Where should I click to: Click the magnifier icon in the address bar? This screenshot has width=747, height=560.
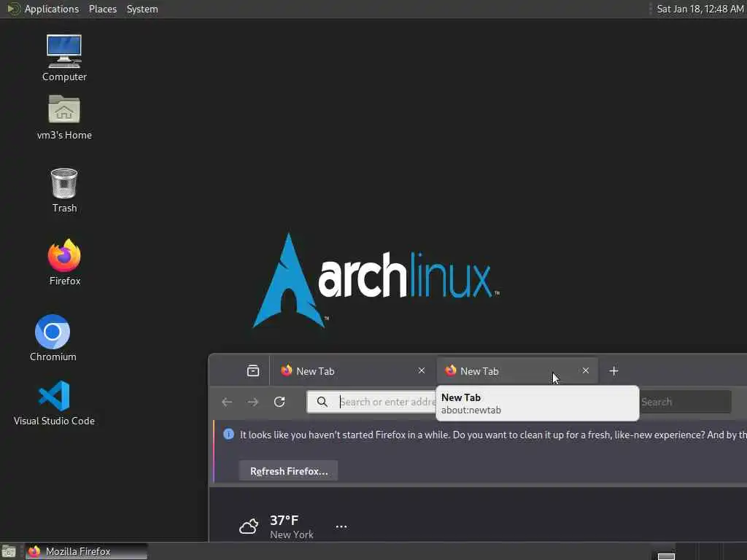(x=322, y=402)
